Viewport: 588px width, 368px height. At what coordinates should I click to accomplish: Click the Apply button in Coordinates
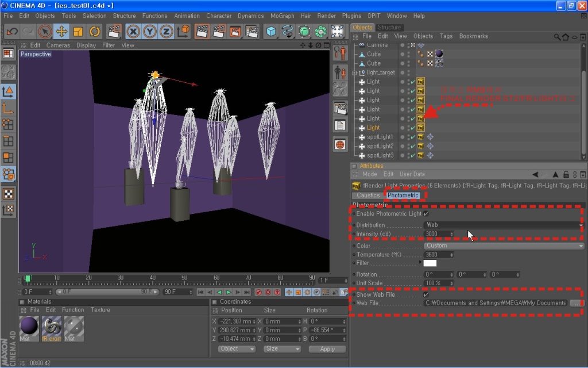click(327, 349)
